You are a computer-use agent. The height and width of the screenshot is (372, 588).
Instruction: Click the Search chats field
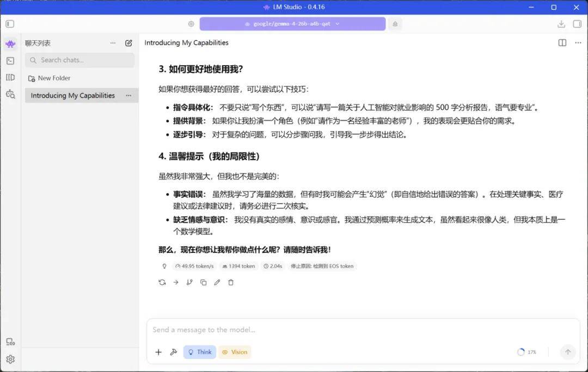click(80, 60)
